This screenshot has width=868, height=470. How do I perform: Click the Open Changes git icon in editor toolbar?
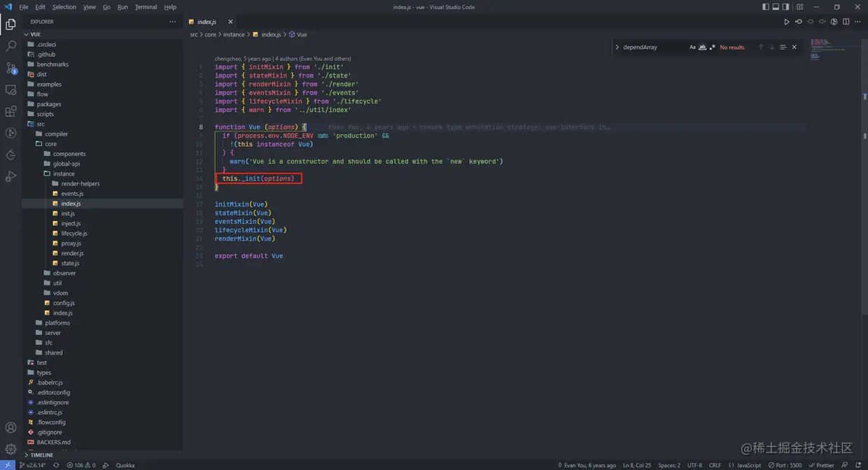(x=799, y=22)
